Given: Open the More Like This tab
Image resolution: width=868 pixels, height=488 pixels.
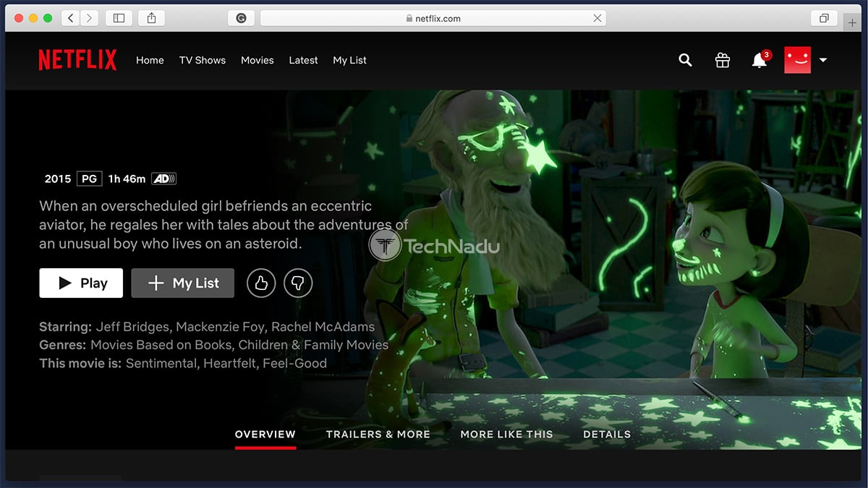Looking at the screenshot, I should point(506,435).
